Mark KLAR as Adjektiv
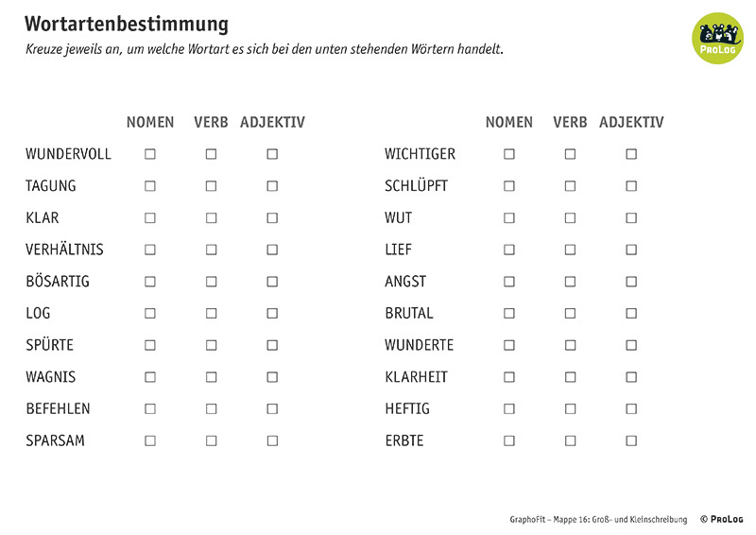Image resolution: width=756 pixels, height=535 pixels. (x=272, y=217)
